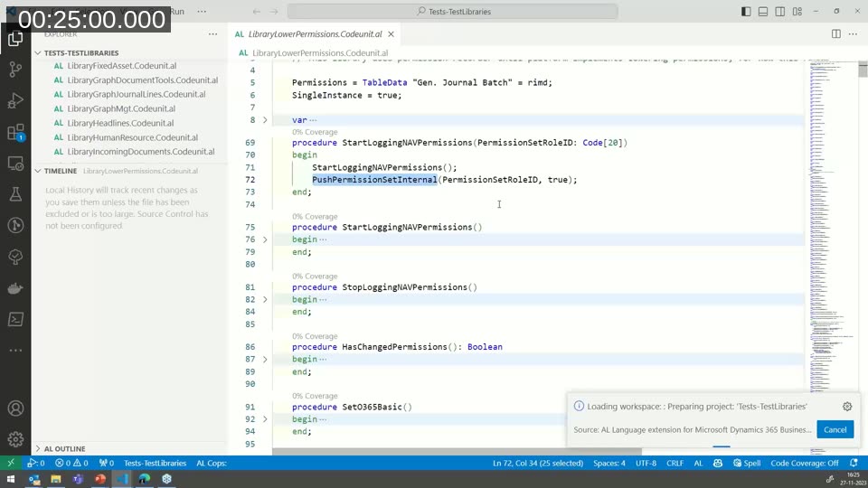The width and height of the screenshot is (868, 488).
Task: Click the errors and warnings counter
Action: (71, 463)
